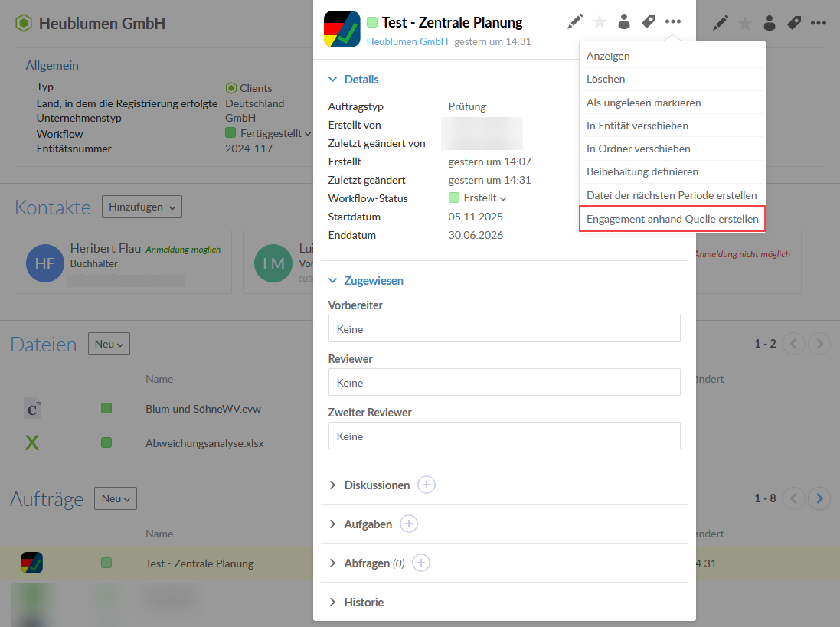Screen dimensions: 840x627
Task: Add a query via Abfragen plus icon
Action: [x=421, y=563]
